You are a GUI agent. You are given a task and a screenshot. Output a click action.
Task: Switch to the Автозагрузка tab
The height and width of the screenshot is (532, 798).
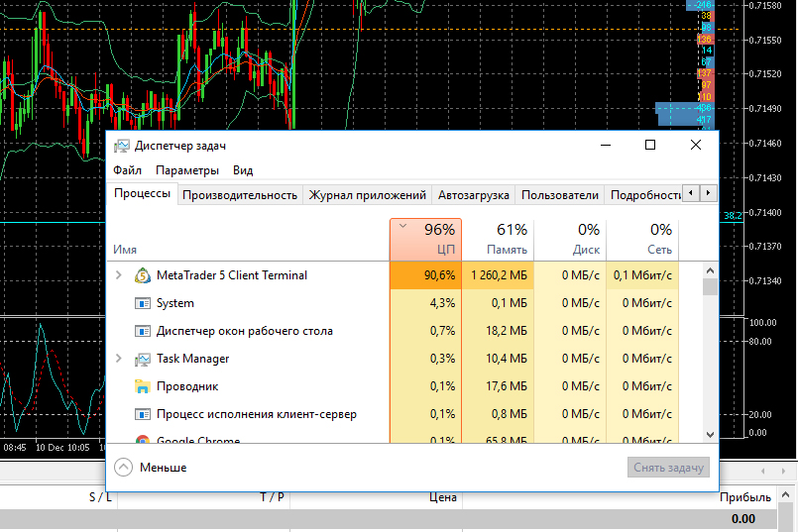(x=473, y=195)
